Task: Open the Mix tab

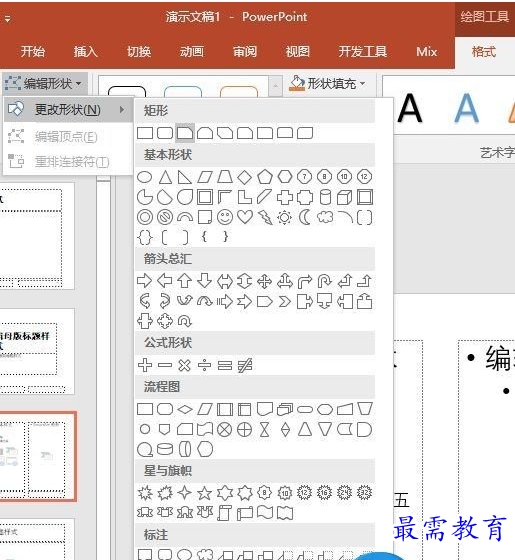Action: pos(426,52)
